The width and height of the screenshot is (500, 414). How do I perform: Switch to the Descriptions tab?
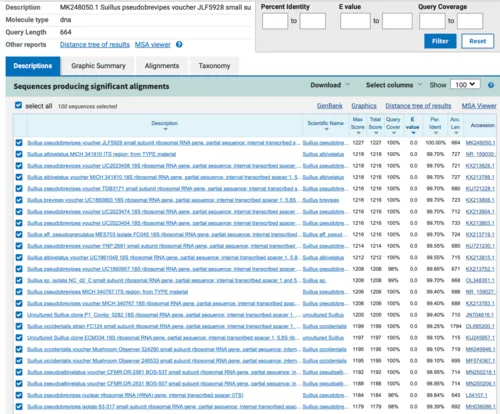(33, 66)
